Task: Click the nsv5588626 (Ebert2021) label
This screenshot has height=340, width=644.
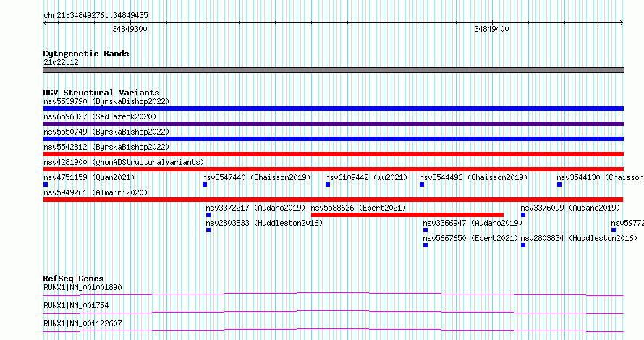Action: 359,208
